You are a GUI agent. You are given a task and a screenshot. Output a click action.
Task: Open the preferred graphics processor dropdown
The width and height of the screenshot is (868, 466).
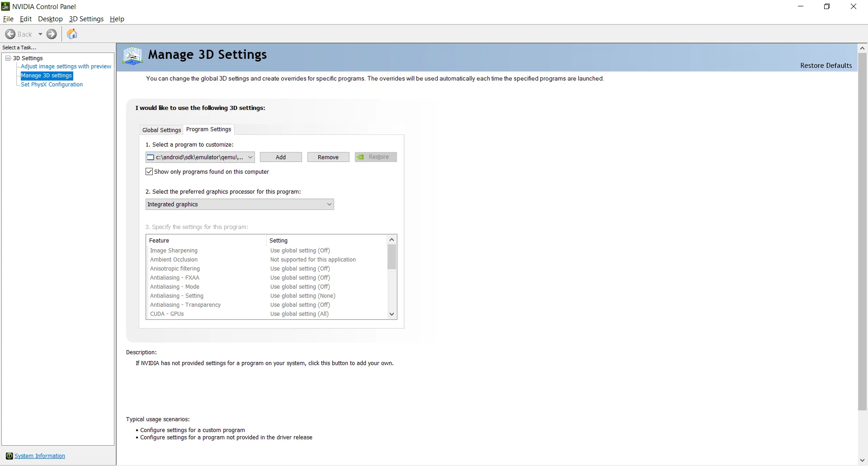[x=240, y=204]
